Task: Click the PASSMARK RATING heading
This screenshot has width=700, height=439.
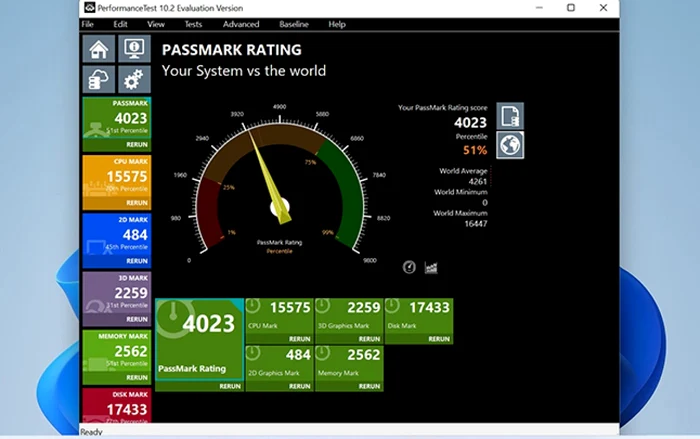Action: (232, 50)
